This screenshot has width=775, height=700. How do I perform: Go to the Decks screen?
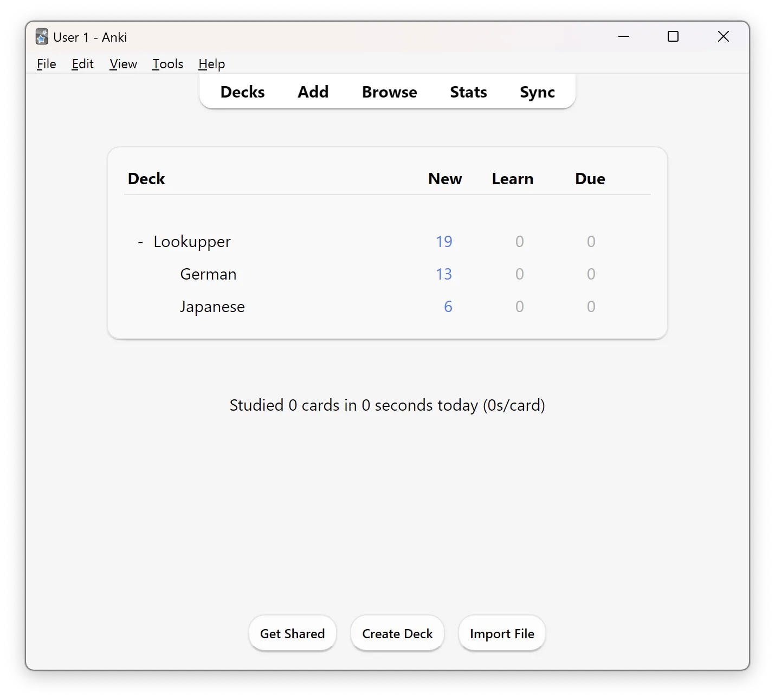tap(242, 92)
